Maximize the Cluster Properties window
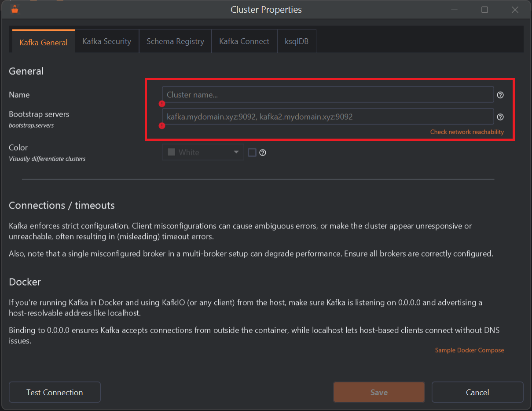Image resolution: width=532 pixels, height=411 pixels. pos(484,10)
